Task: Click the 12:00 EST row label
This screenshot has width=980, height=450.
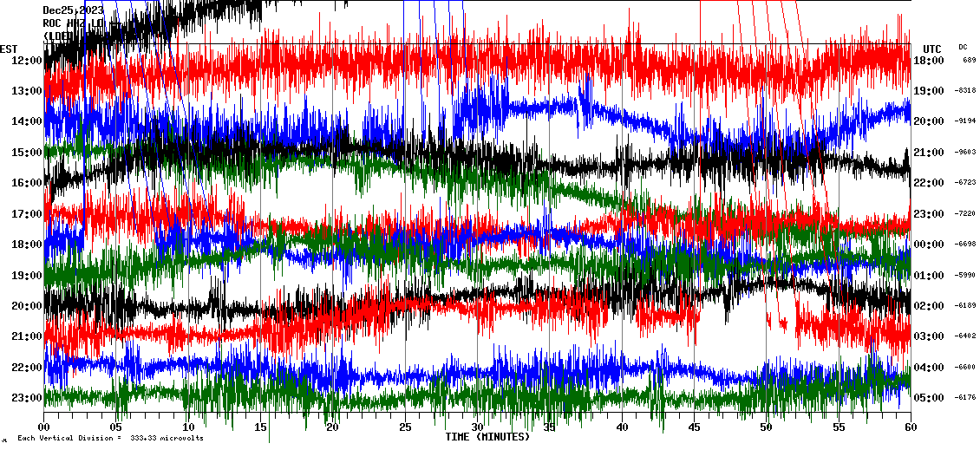Action: click(x=27, y=61)
